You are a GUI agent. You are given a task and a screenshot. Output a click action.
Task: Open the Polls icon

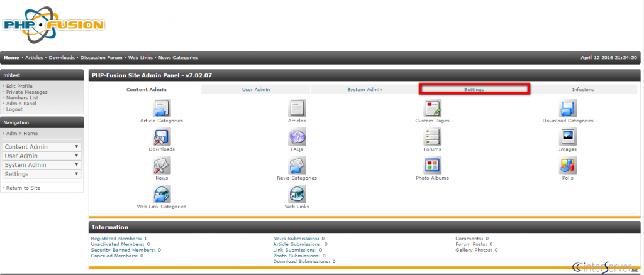pos(568,166)
